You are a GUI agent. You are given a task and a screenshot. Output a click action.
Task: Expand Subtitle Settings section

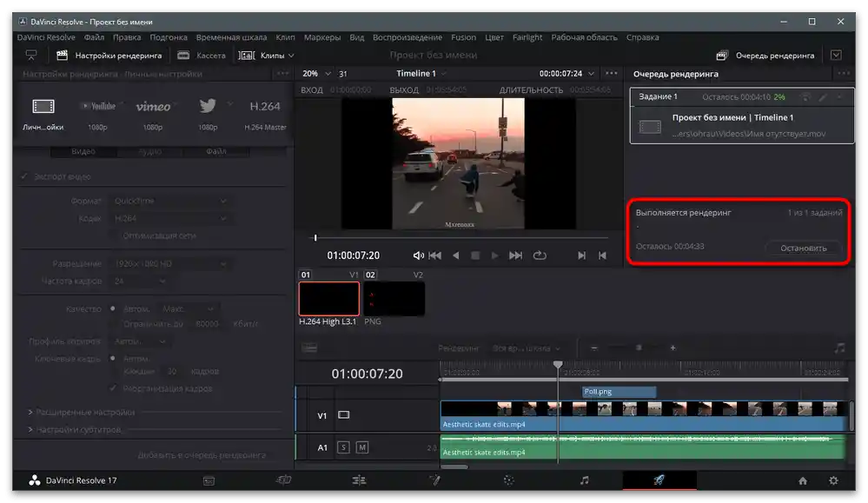click(x=74, y=429)
